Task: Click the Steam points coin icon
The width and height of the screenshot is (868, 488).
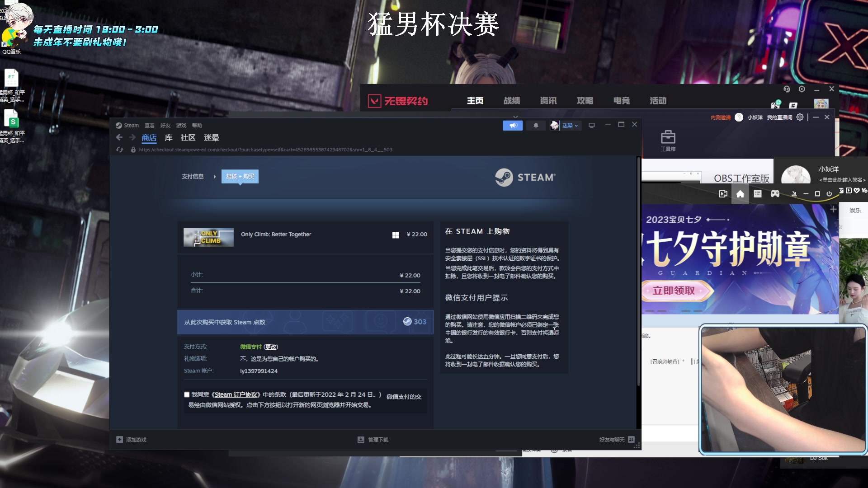Action: pyautogui.click(x=407, y=321)
